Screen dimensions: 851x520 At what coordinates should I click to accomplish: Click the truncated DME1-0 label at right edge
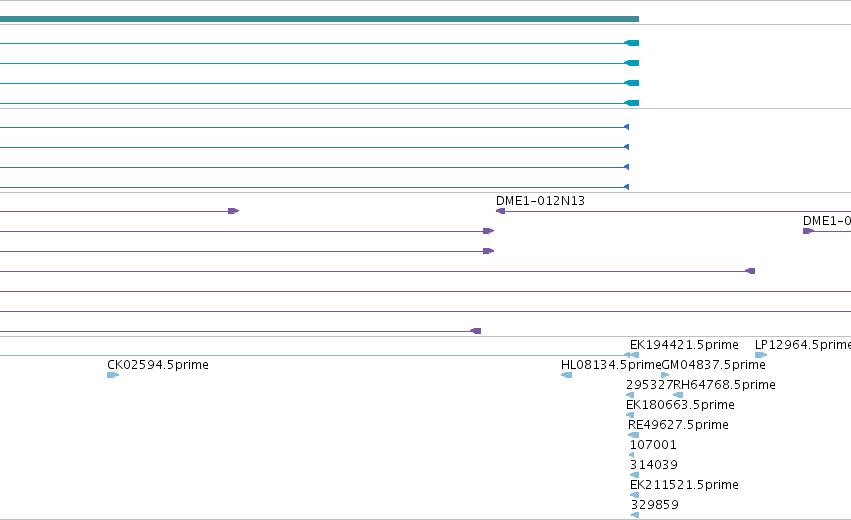[827, 221]
